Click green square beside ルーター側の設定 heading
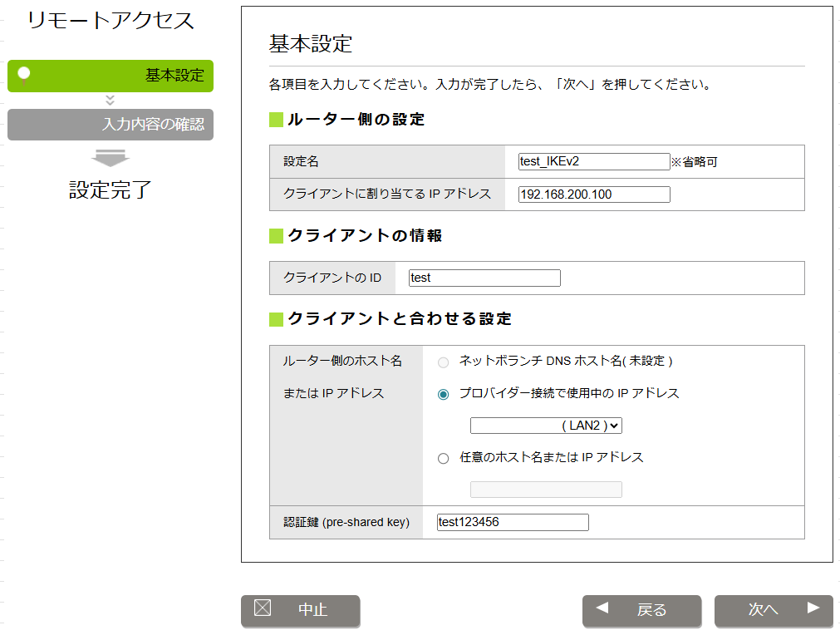This screenshot has height=635, width=840. coord(277,120)
